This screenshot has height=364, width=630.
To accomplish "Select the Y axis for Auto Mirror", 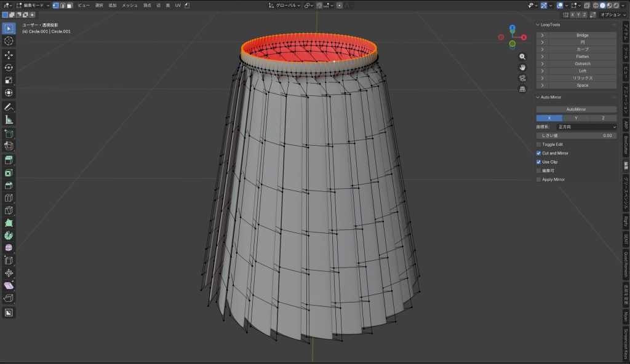I will [576, 118].
